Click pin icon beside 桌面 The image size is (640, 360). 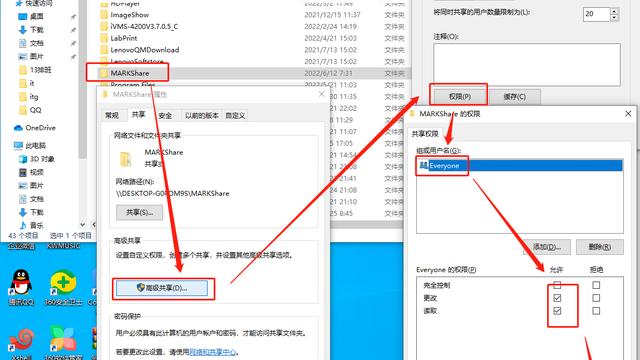pyautogui.click(x=73, y=17)
